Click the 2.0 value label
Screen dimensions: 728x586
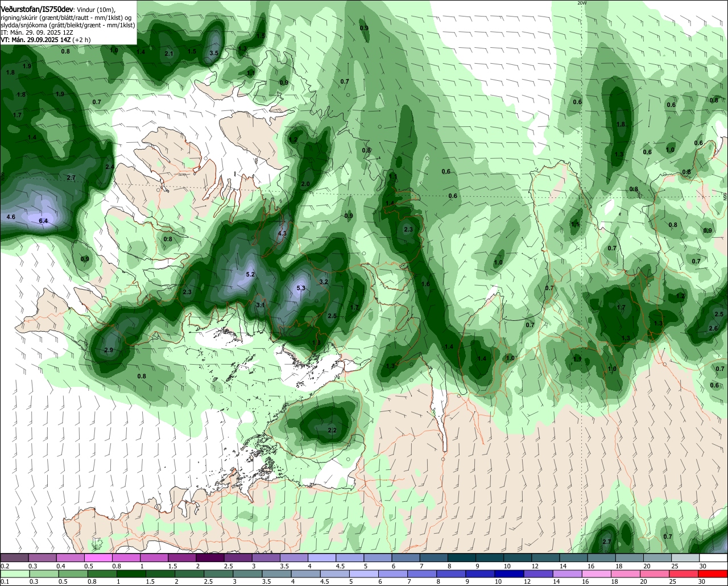click(305, 184)
